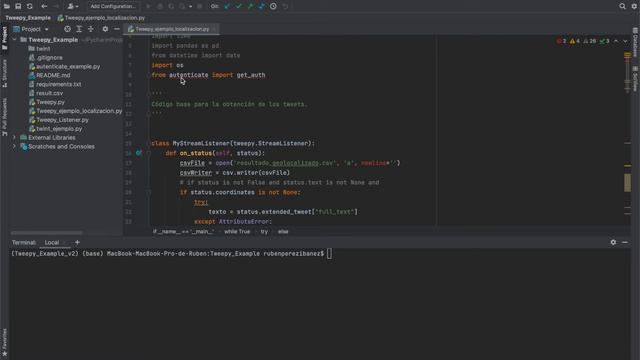Click 'while True' breadcrumb below editor
The height and width of the screenshot is (360, 640).
coord(237,231)
